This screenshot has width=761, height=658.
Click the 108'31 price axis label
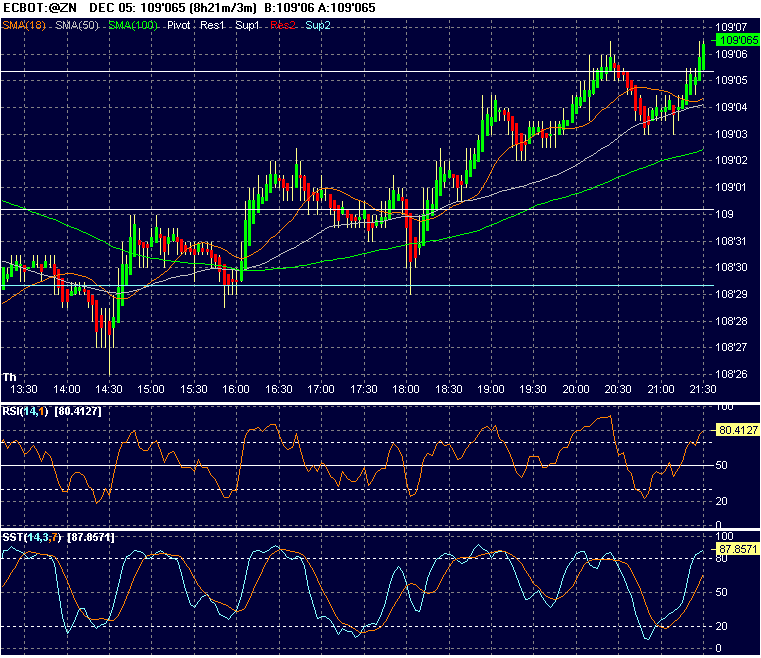pyautogui.click(x=731, y=241)
